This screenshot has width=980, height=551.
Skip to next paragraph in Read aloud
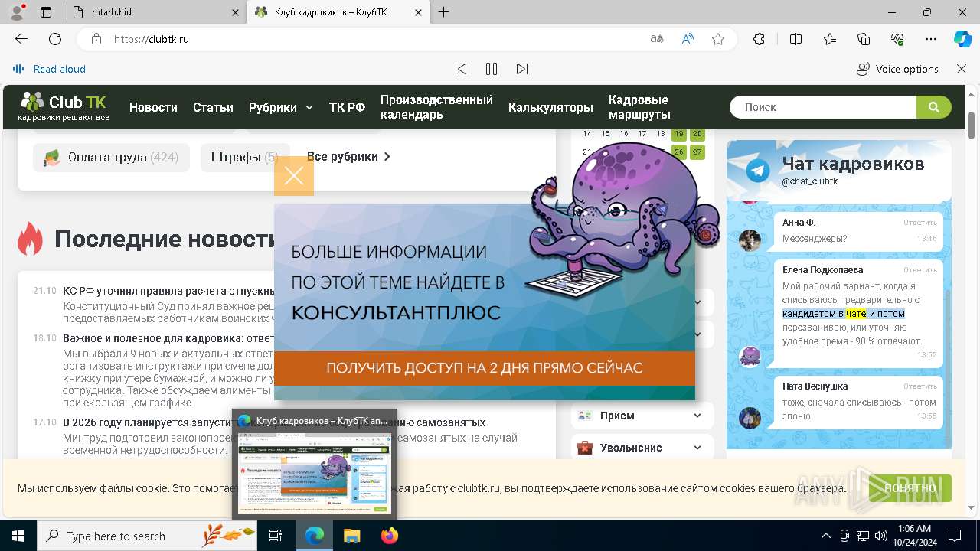pos(522,69)
